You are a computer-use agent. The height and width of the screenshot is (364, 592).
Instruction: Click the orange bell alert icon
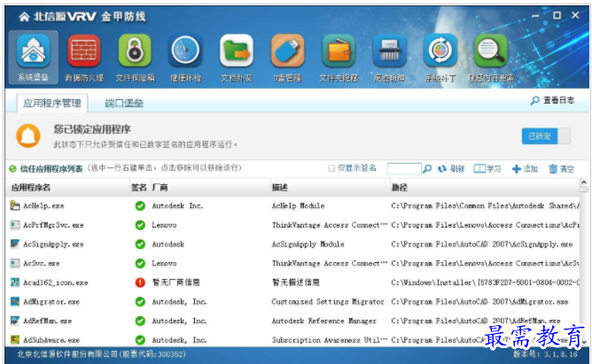point(28,136)
